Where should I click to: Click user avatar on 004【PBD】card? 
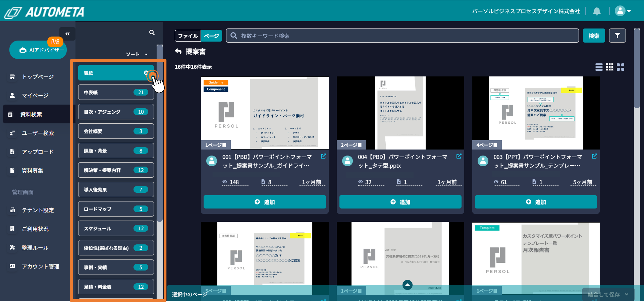point(347,161)
